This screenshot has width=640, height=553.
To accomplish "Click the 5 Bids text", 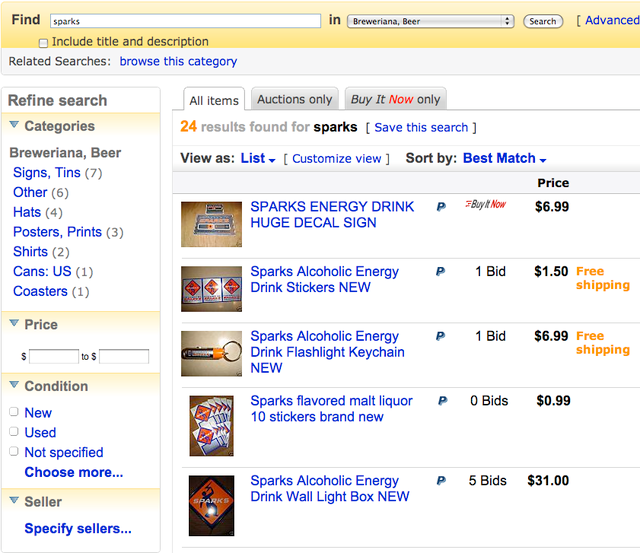I will [x=487, y=480].
